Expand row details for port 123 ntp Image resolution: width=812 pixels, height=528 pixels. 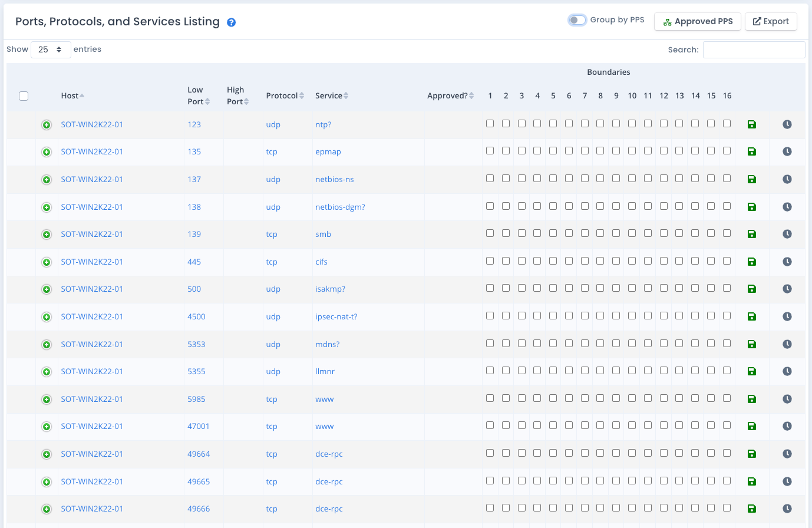47,125
